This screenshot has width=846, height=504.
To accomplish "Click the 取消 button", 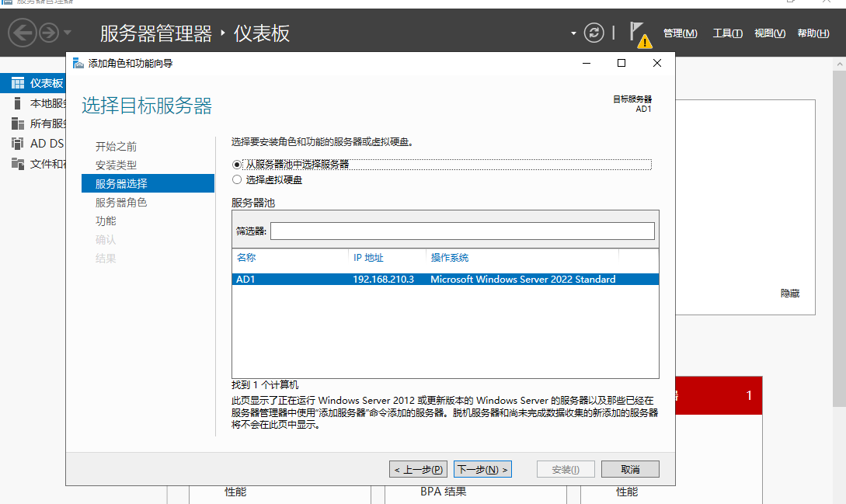I will pos(630,470).
